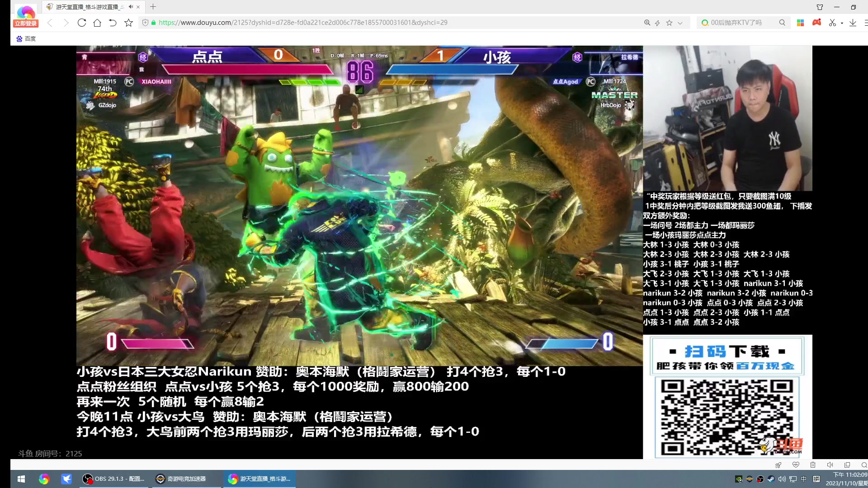Open the browser home page
The height and width of the screenshot is (488, 868).
click(x=97, y=23)
